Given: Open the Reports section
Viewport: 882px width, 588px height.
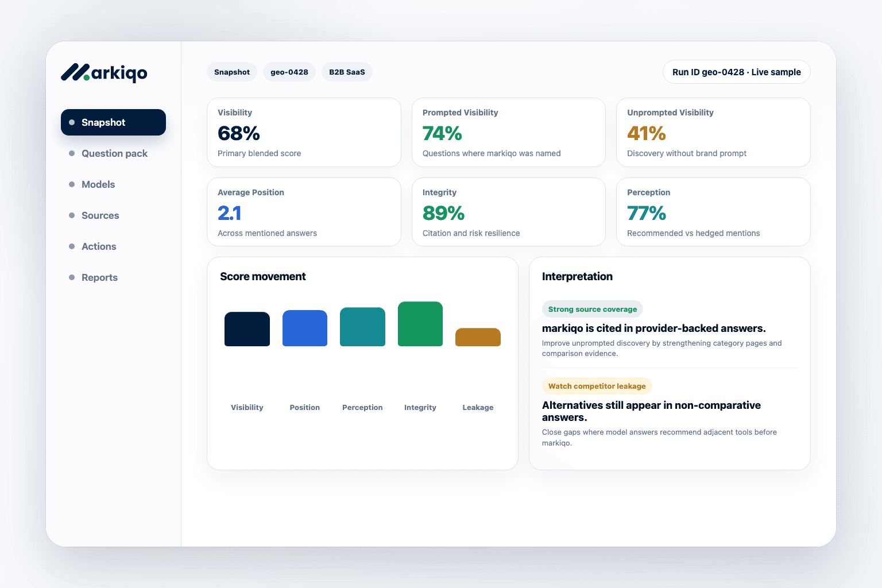Looking at the screenshot, I should point(113,277).
